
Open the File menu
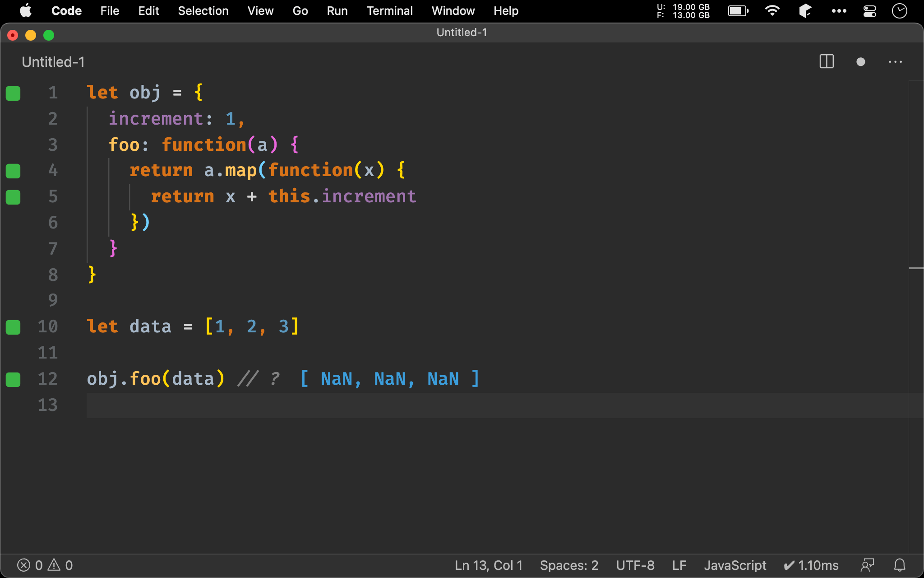point(110,11)
